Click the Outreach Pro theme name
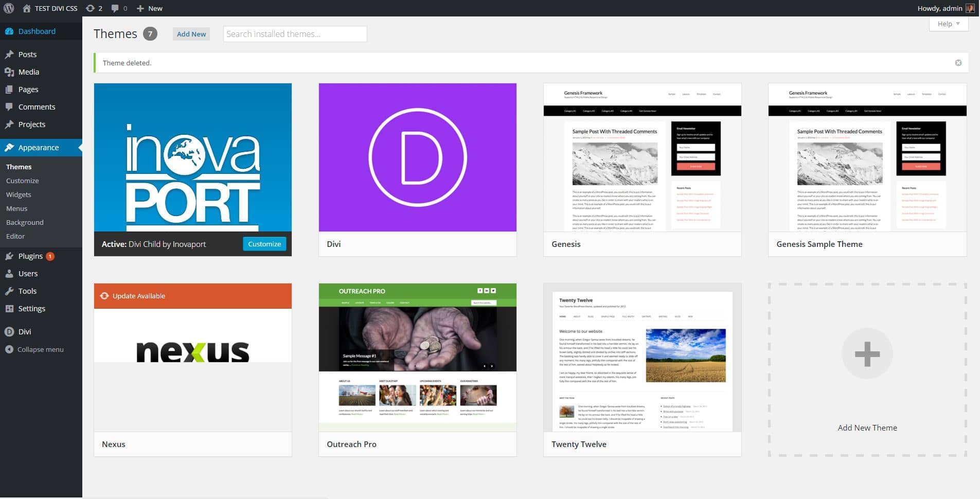Screen dimensions: 980x499 351,444
